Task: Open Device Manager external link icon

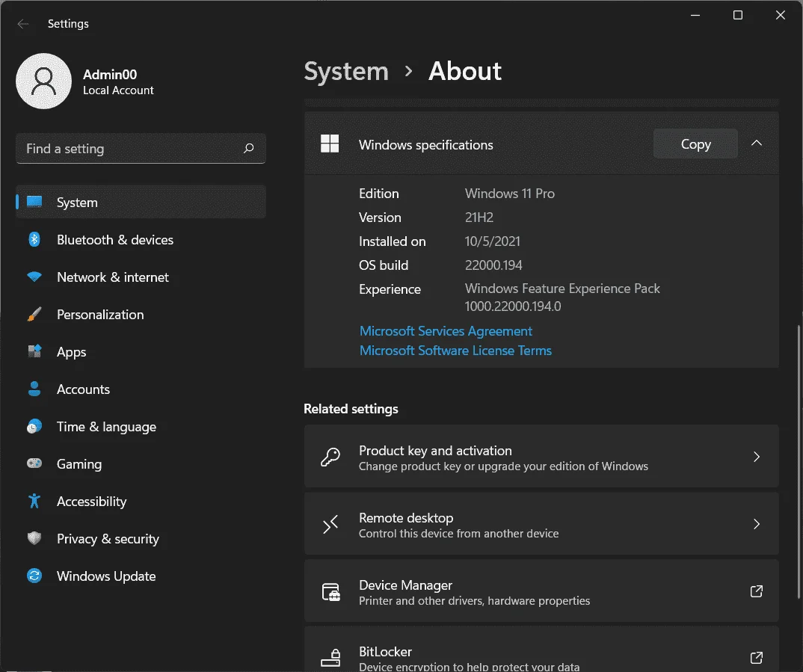Action: pyautogui.click(x=757, y=591)
